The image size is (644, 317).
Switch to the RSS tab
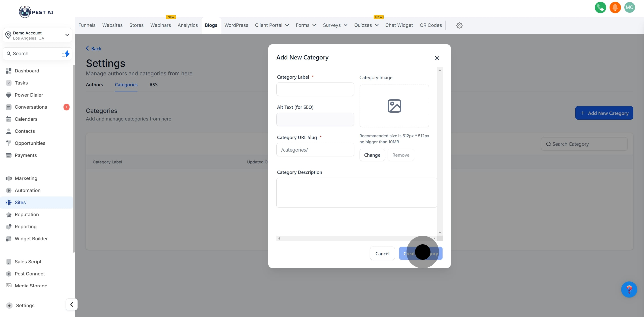click(x=153, y=85)
